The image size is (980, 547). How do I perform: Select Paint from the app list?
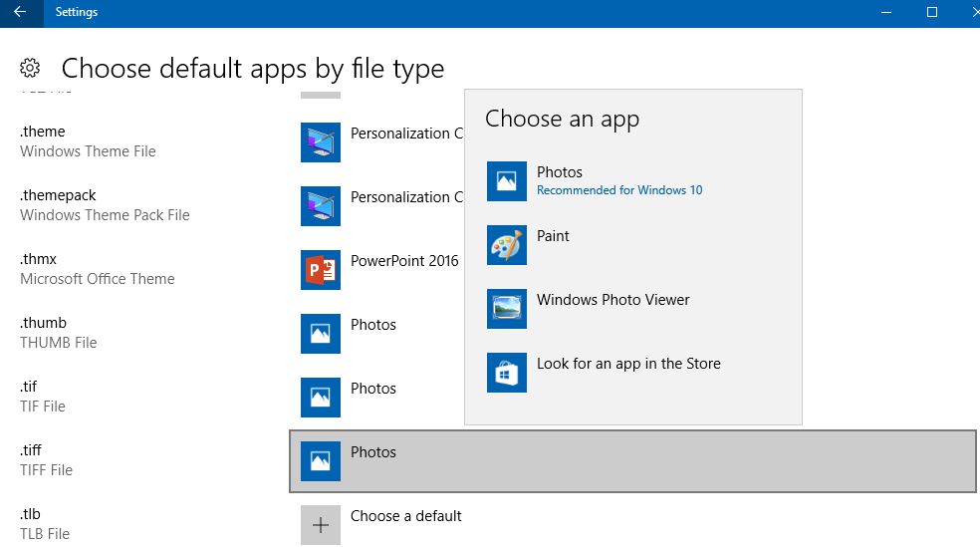[x=633, y=245]
